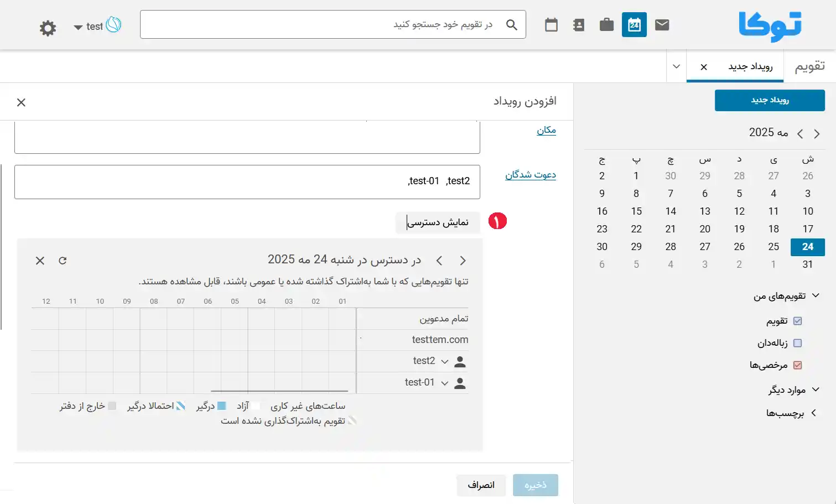Click the 'موارد دیگر' section label

pyautogui.click(x=787, y=390)
